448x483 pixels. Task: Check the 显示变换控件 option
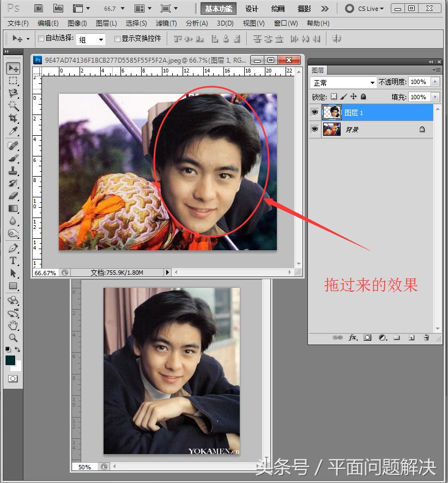coord(117,39)
